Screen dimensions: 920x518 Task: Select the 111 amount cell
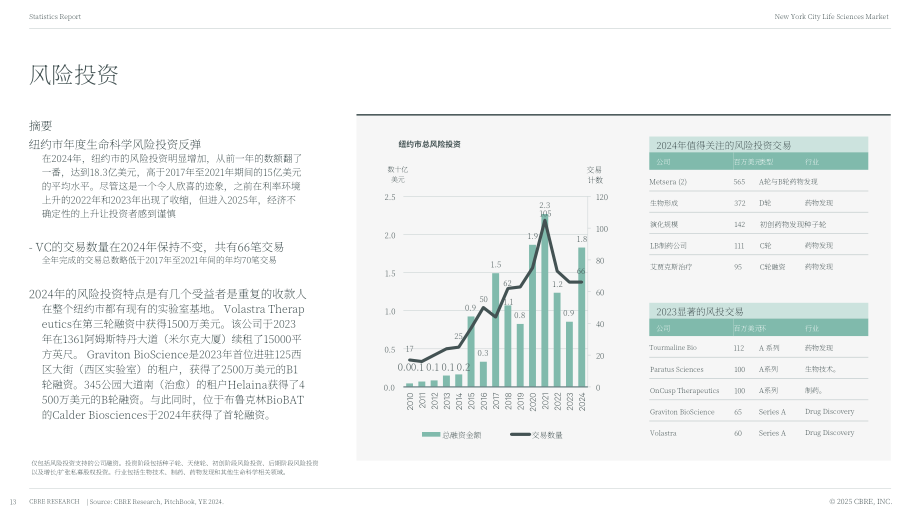(739, 246)
